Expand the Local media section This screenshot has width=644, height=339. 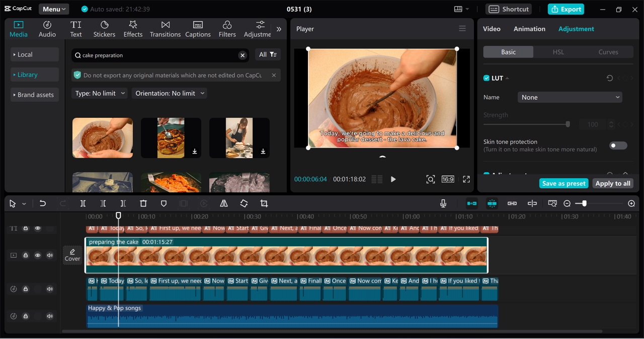[35, 54]
